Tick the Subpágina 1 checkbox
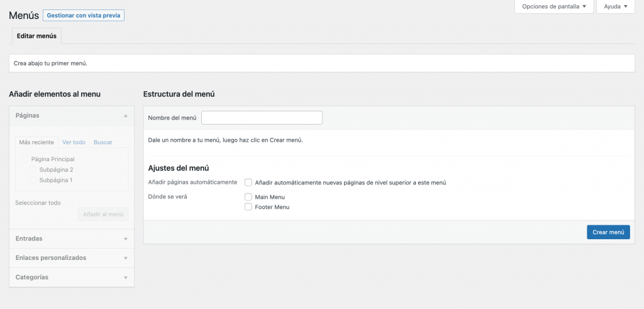The image size is (644, 309). click(33, 180)
